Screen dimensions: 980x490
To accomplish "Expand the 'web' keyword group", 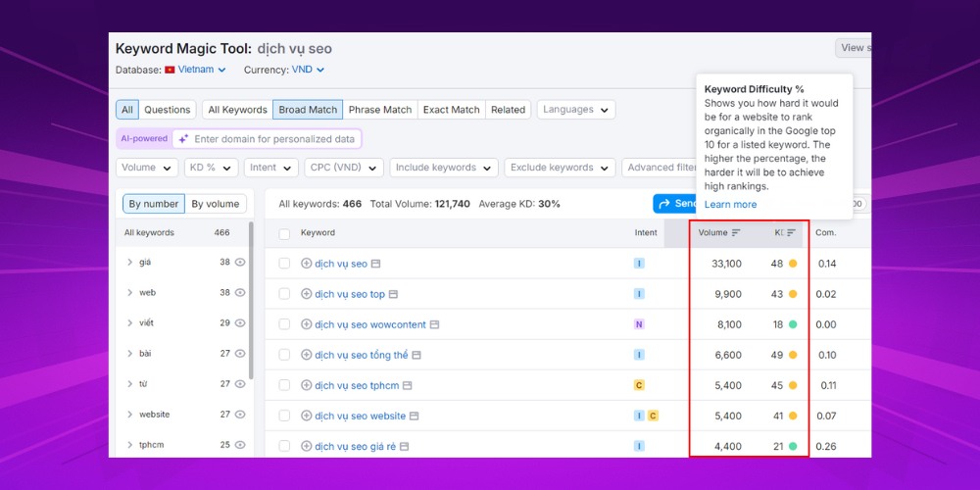I will click(x=130, y=292).
